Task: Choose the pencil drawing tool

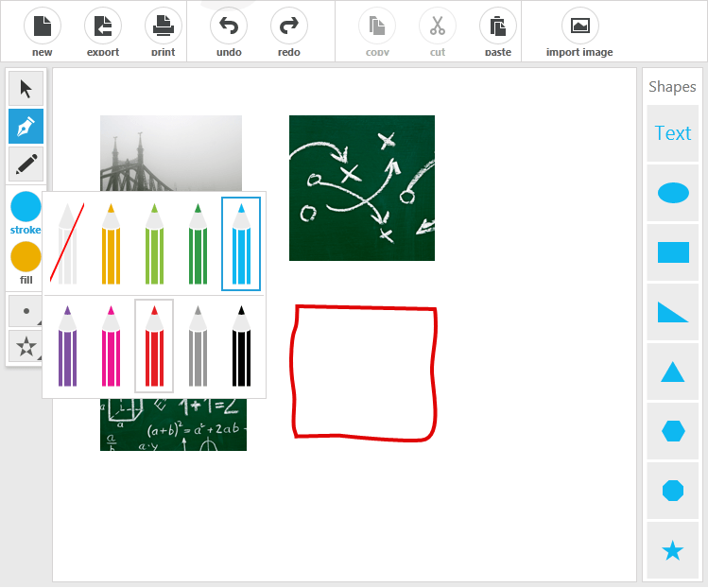Action: [26, 164]
